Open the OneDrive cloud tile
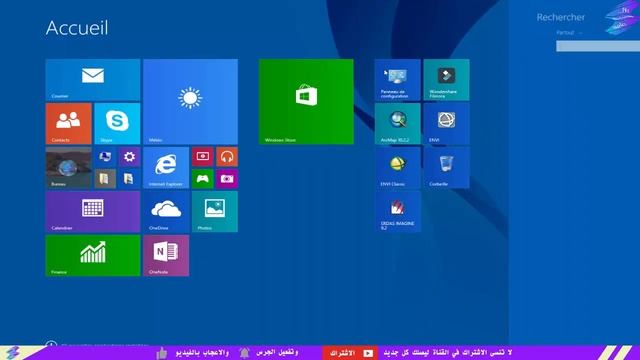The height and width of the screenshot is (360, 640). [166, 212]
